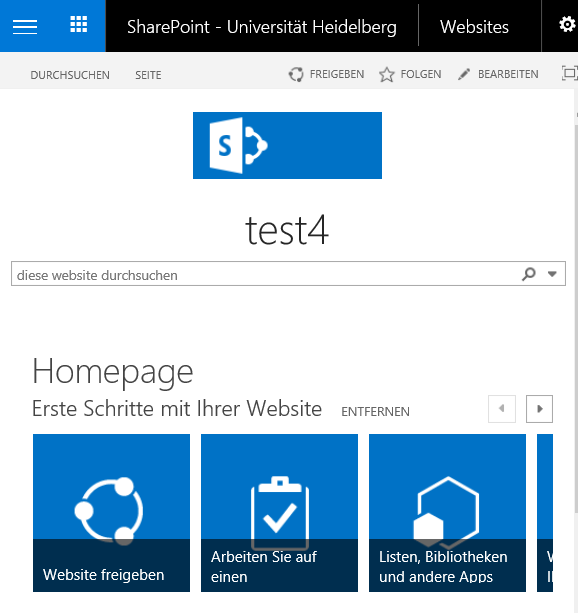The image size is (578, 613).
Task: Open Listen, Bibliotheken und andere Apps tile
Action: point(447,513)
